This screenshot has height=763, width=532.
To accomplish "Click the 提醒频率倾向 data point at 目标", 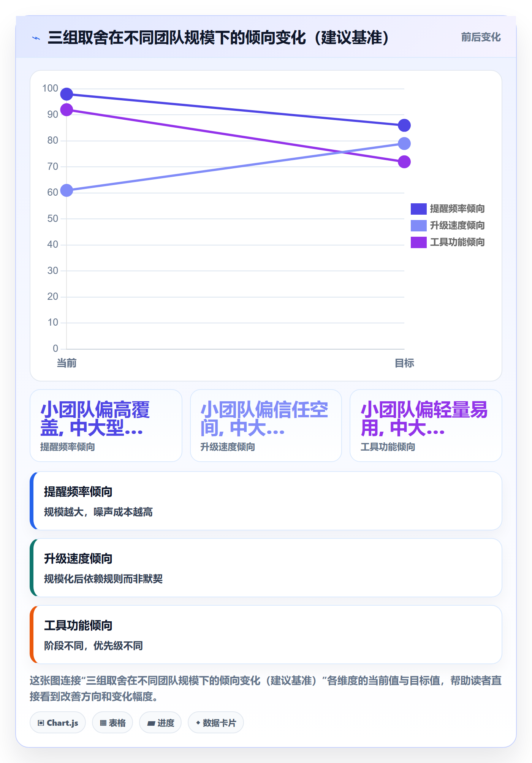I will (x=404, y=125).
